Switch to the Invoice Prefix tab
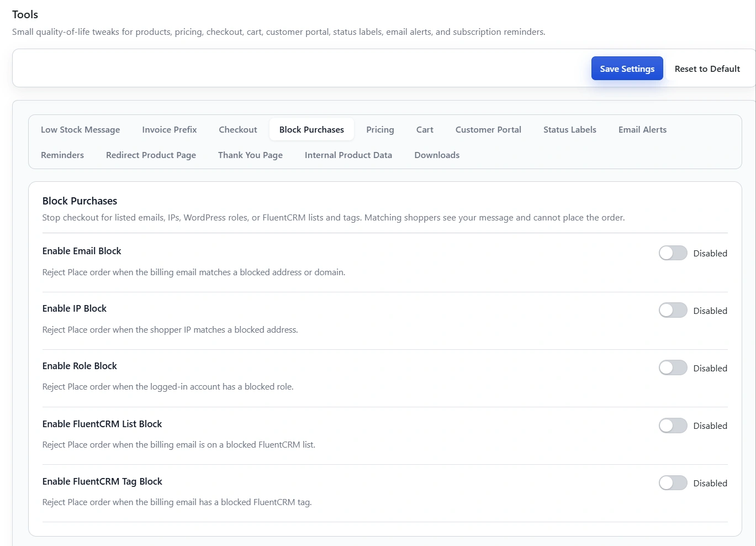Viewport: 756px width, 546px height. pyautogui.click(x=170, y=130)
